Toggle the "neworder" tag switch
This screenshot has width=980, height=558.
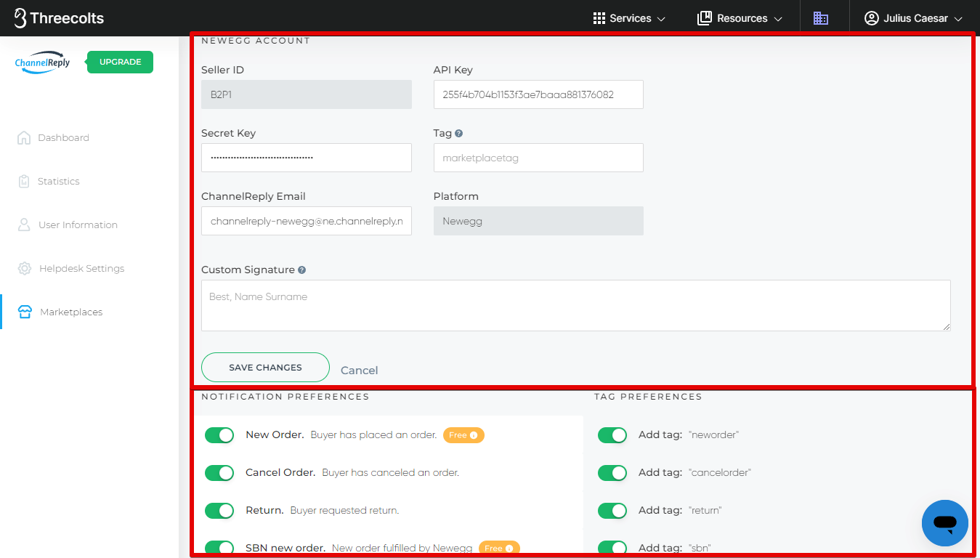click(x=612, y=435)
